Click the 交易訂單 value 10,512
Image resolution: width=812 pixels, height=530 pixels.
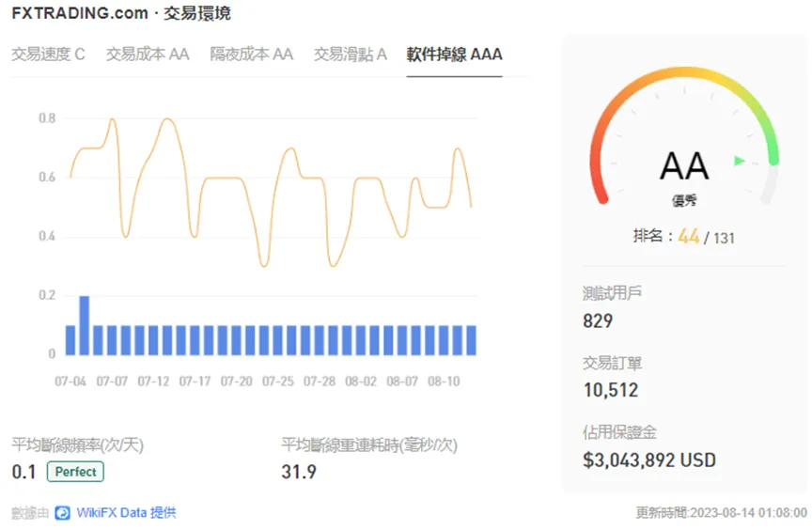click(x=611, y=390)
